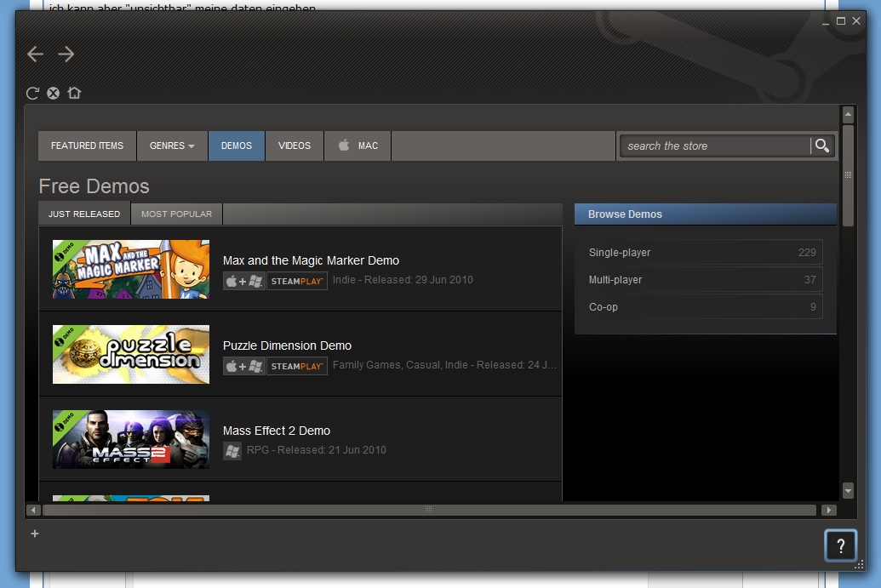Click the vertical scrollbar up arrow
881x588 pixels.
(849, 115)
